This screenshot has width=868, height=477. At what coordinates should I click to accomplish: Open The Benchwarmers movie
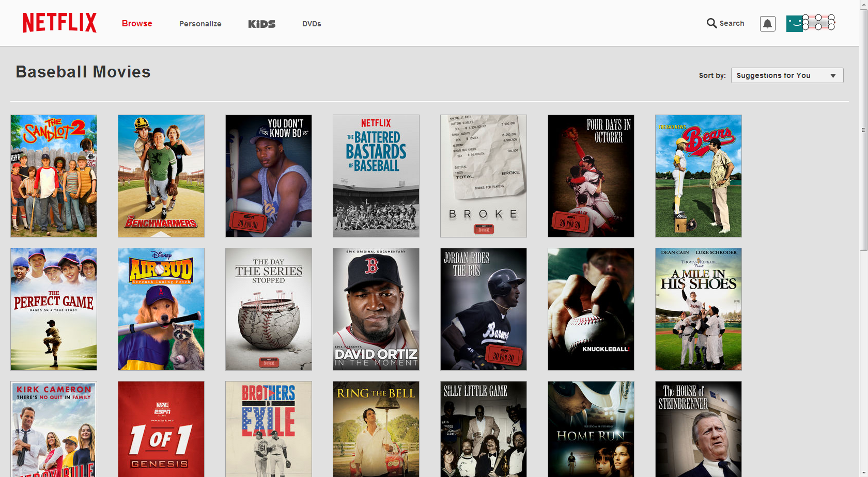(x=161, y=176)
